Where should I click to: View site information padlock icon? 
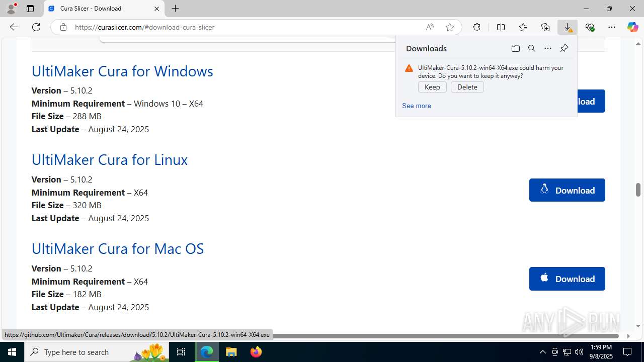pos(63,27)
